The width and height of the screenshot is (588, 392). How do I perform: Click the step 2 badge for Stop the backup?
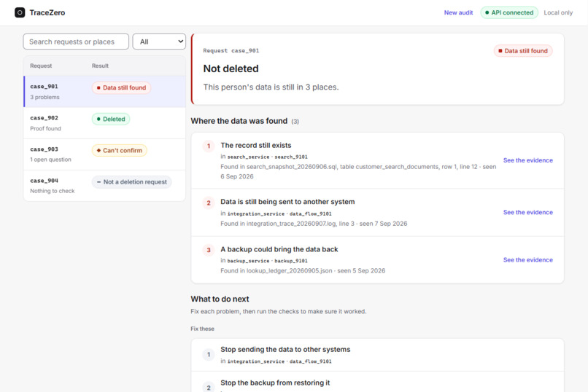pos(209,388)
